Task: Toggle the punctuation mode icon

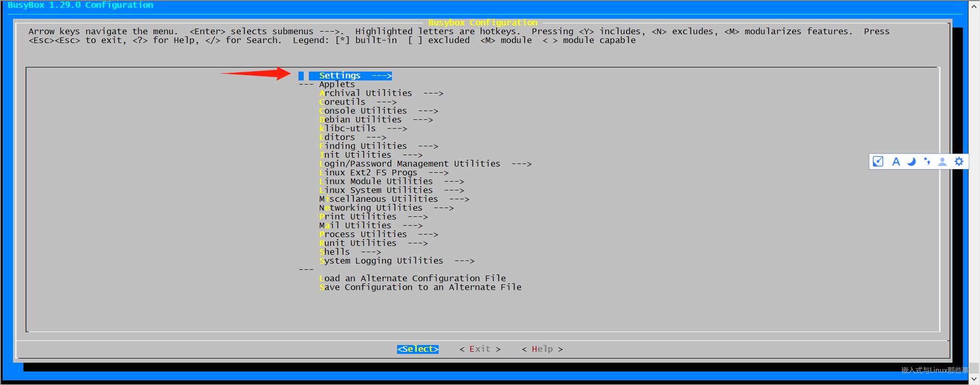Action: pos(927,161)
